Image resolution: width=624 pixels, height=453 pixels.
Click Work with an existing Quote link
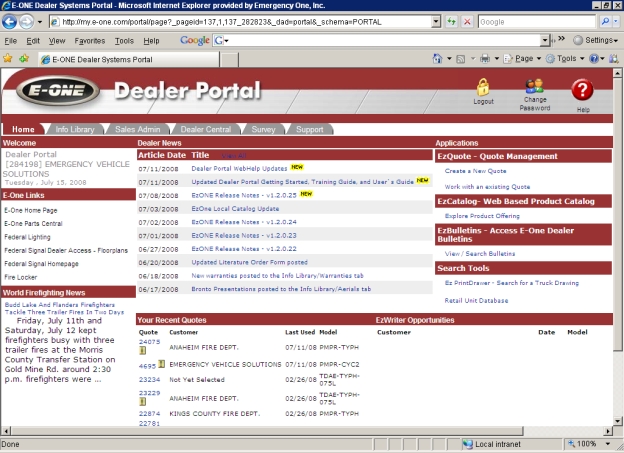pyautogui.click(x=487, y=187)
